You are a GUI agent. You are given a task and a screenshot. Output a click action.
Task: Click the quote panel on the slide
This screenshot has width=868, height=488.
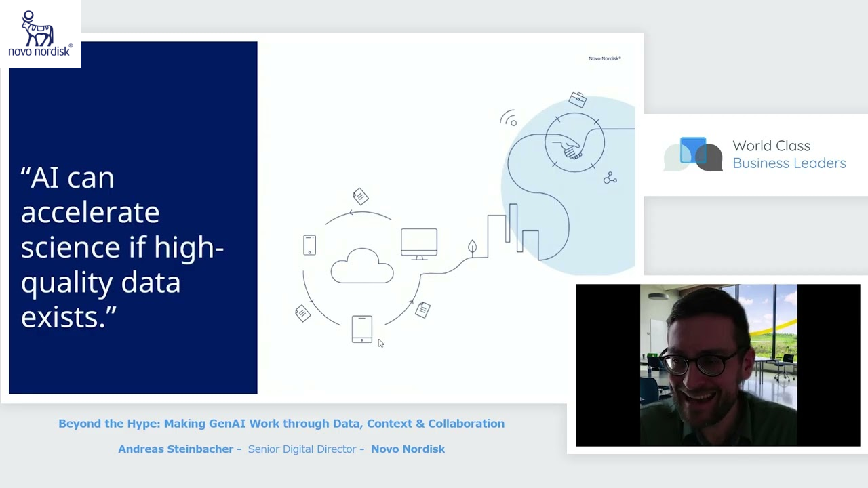(x=133, y=217)
